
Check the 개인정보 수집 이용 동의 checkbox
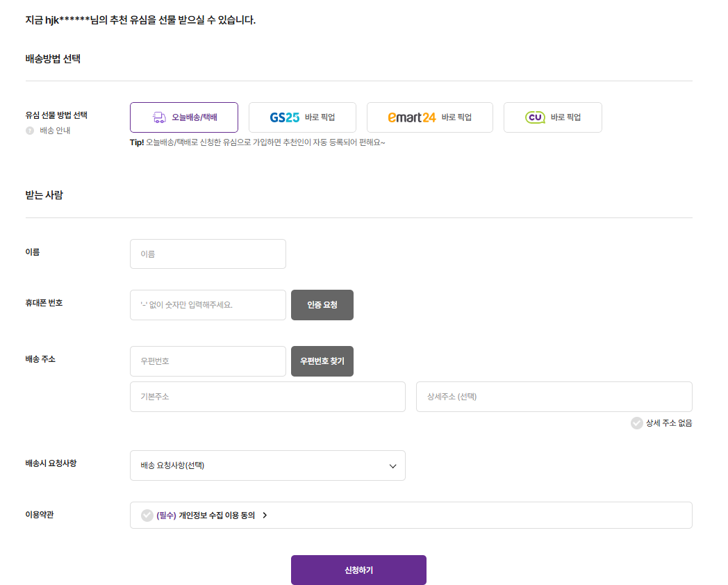147,516
